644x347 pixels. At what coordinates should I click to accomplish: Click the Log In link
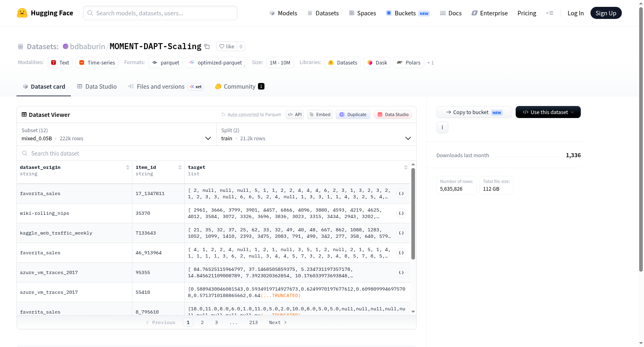pos(576,13)
